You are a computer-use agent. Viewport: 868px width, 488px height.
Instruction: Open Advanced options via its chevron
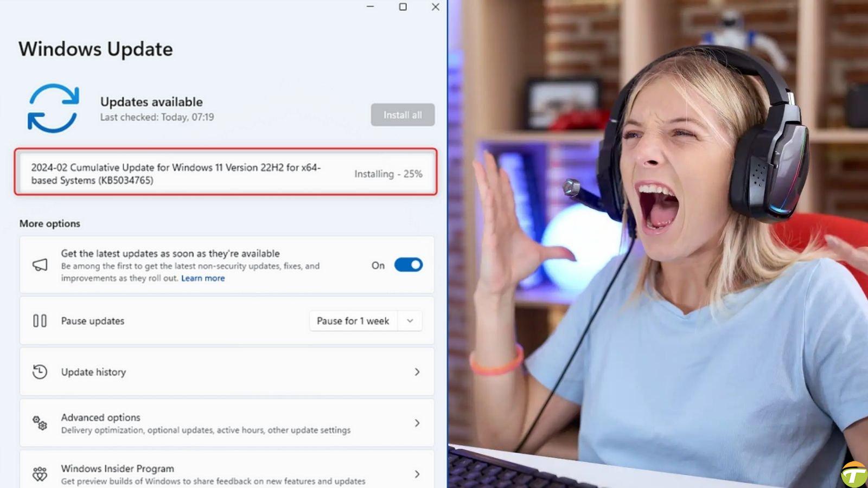[x=417, y=423]
